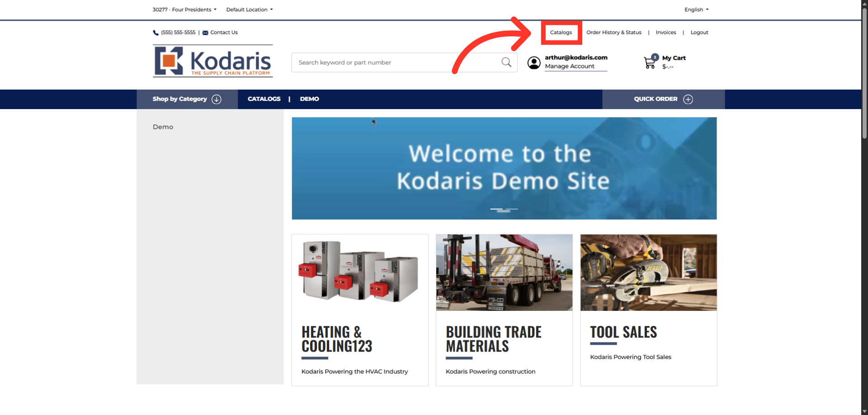
Task: Click 'Kodaris Powering Tool Sales' text
Action: (631, 357)
